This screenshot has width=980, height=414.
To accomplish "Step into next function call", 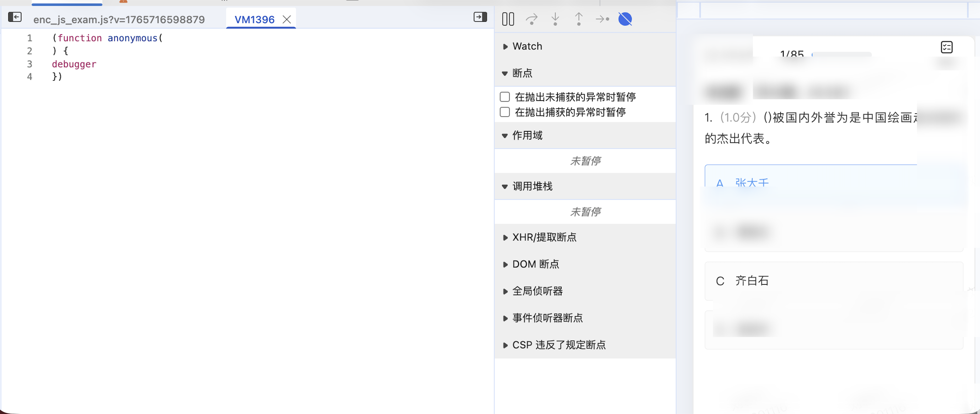I will click(555, 19).
